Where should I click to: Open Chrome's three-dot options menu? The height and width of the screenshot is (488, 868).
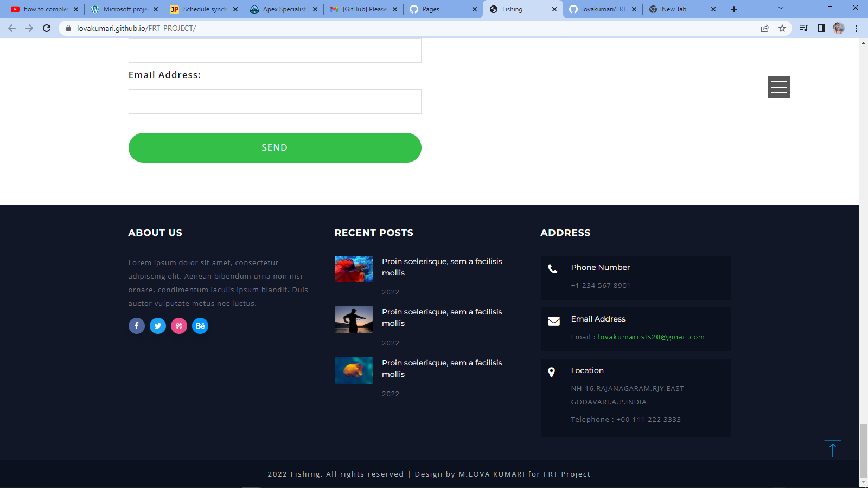coord(857,28)
